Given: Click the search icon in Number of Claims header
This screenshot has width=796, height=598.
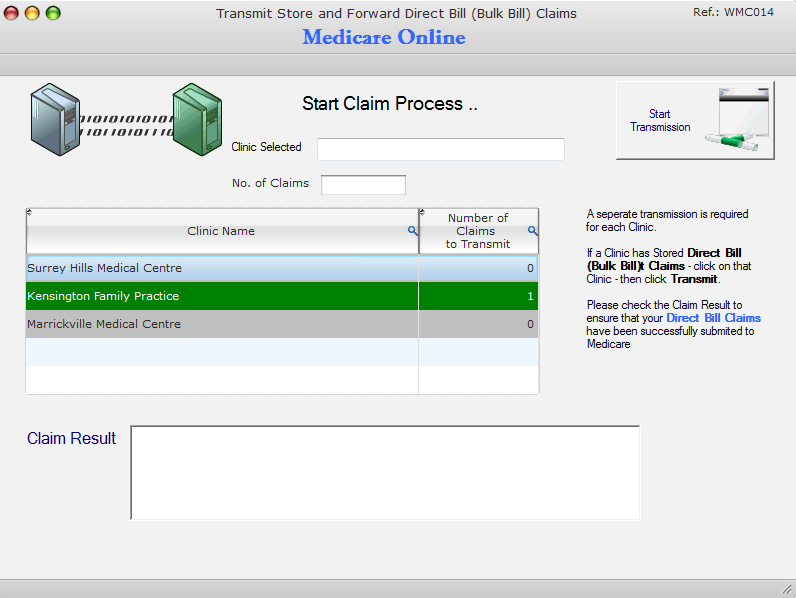Looking at the screenshot, I should tap(533, 231).
